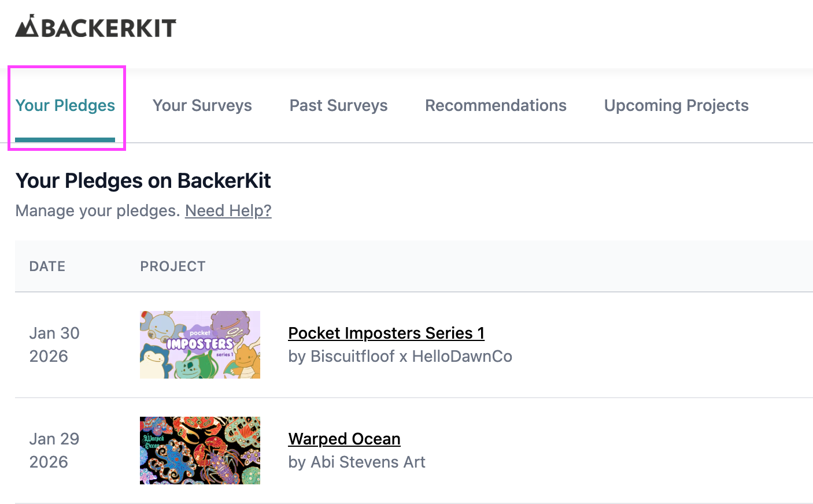Open the Your Pledges tab
Viewport: 813px width, 504px height.
pyautogui.click(x=65, y=106)
